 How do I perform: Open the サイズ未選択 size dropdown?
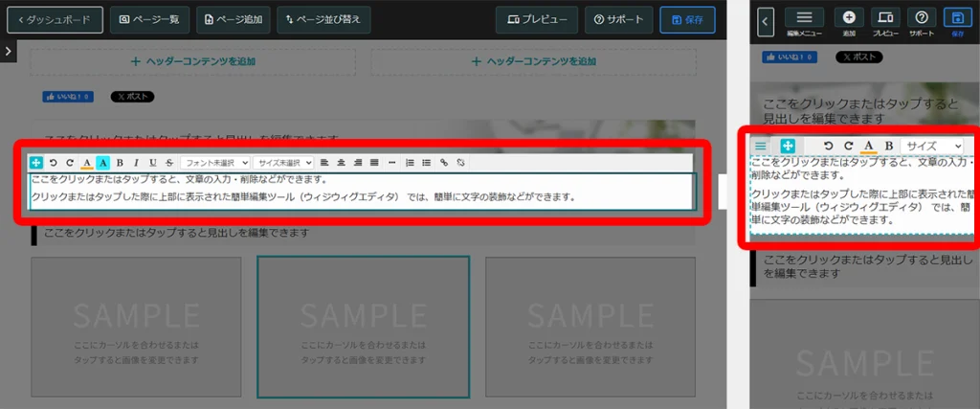tap(283, 163)
